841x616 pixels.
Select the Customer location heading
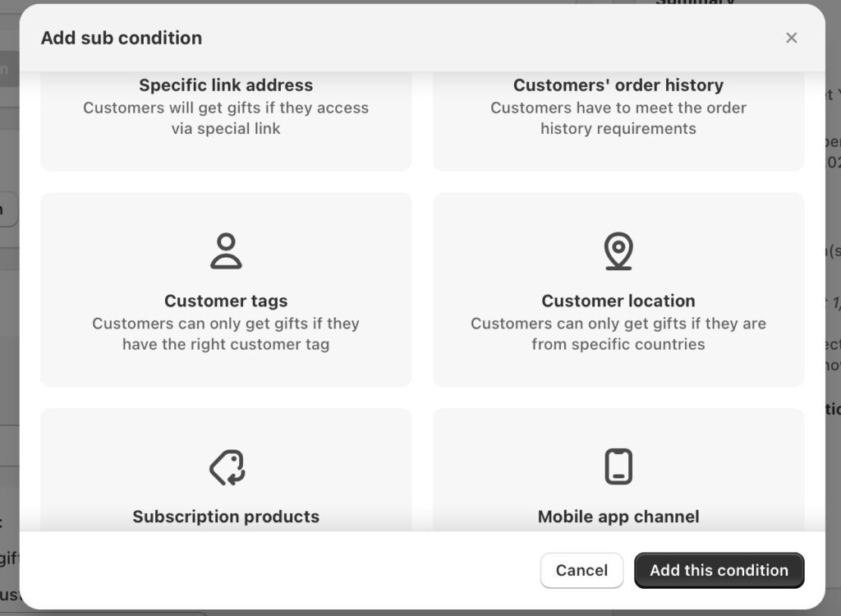[618, 301]
